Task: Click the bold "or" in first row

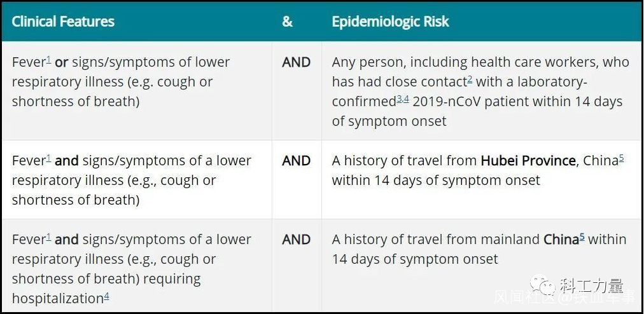Action: click(62, 62)
